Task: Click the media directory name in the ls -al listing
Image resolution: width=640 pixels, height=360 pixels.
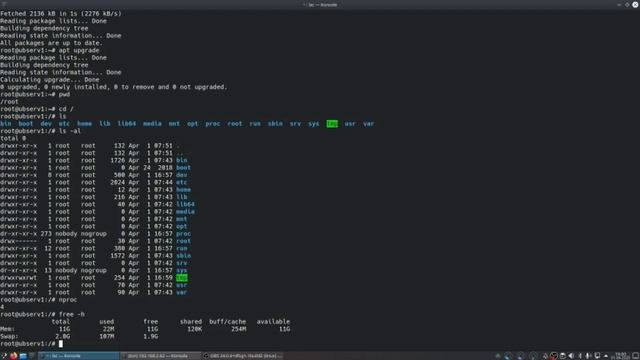Action: coord(185,211)
